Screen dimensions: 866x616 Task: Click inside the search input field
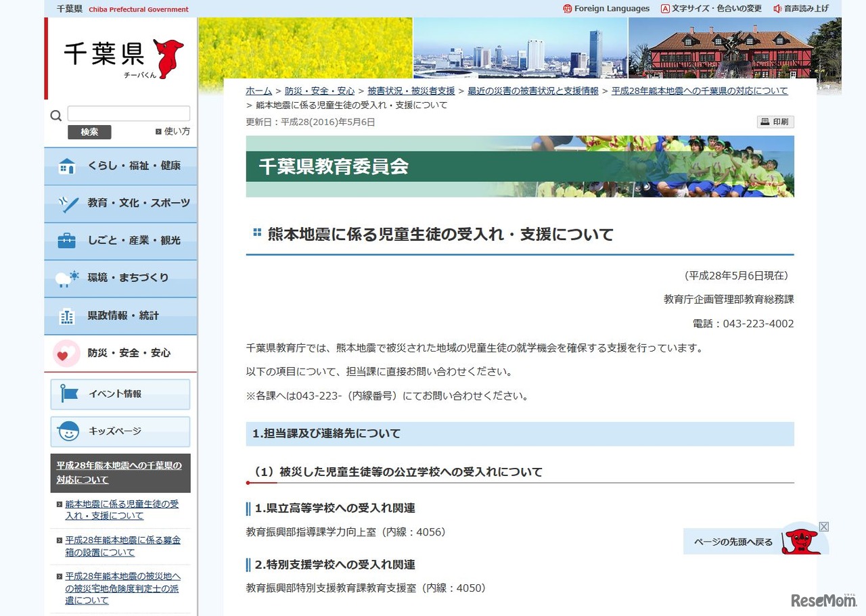click(x=129, y=113)
